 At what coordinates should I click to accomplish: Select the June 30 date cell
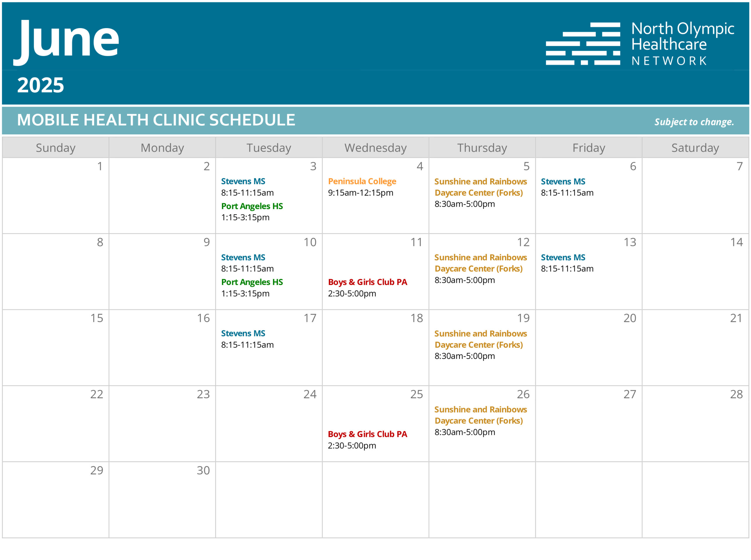(x=162, y=500)
